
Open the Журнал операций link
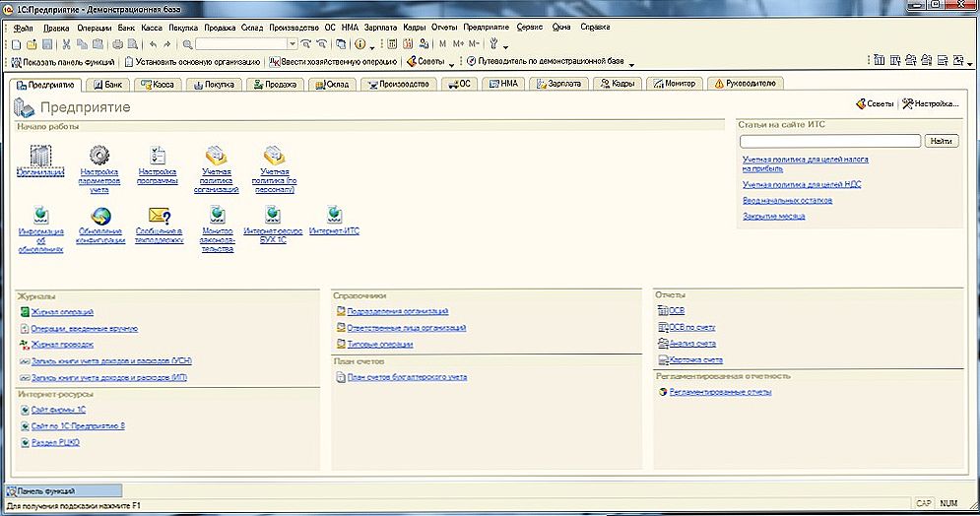pos(57,312)
